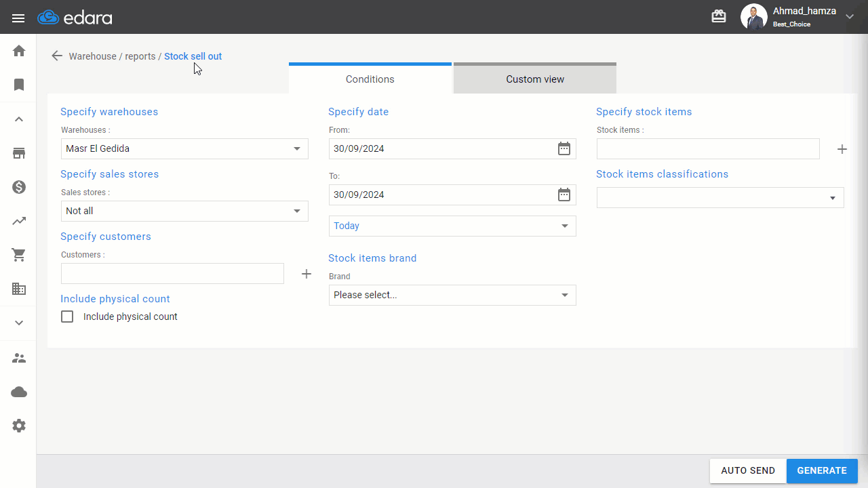Open the trending chart icon
The height and width of the screenshot is (488, 868).
click(19, 221)
